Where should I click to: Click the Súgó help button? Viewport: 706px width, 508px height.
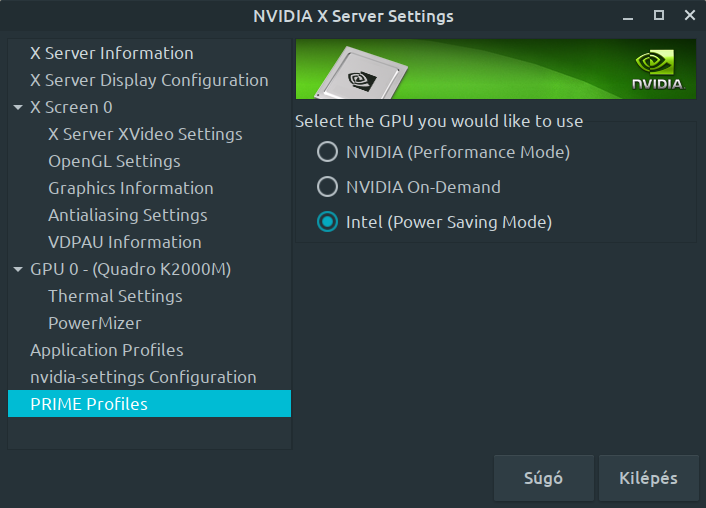pos(543,478)
